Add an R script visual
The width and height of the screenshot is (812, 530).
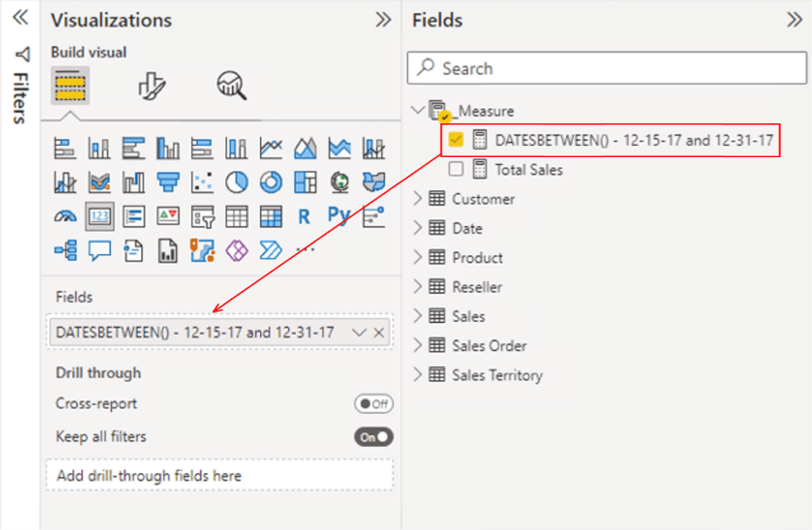click(x=303, y=217)
